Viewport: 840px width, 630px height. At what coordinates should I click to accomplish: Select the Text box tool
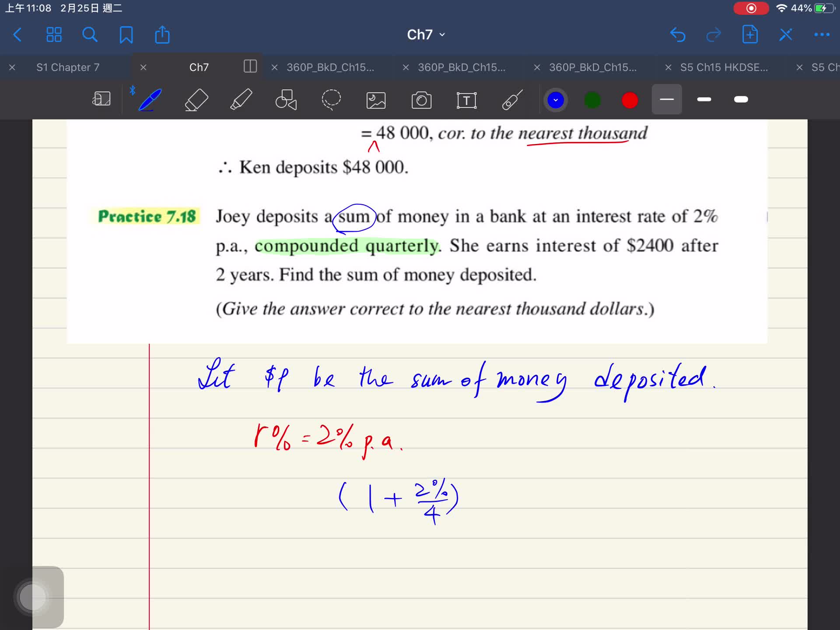(466, 100)
